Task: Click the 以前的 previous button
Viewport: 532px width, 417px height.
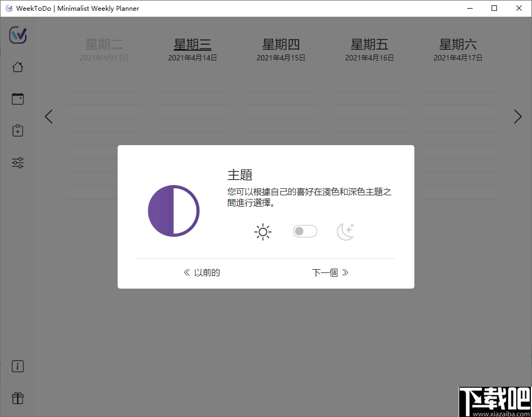Action: click(x=202, y=273)
